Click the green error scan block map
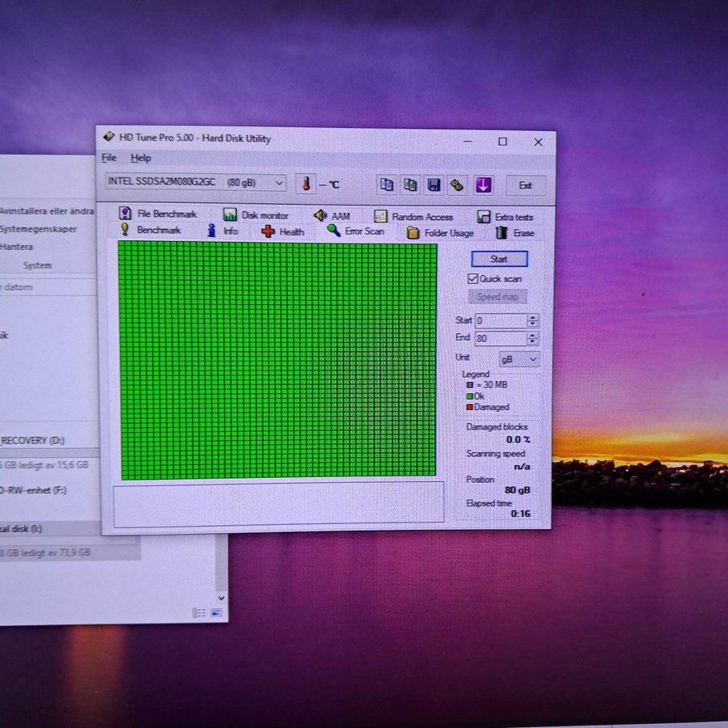This screenshot has width=728, height=728. pyautogui.click(x=277, y=360)
